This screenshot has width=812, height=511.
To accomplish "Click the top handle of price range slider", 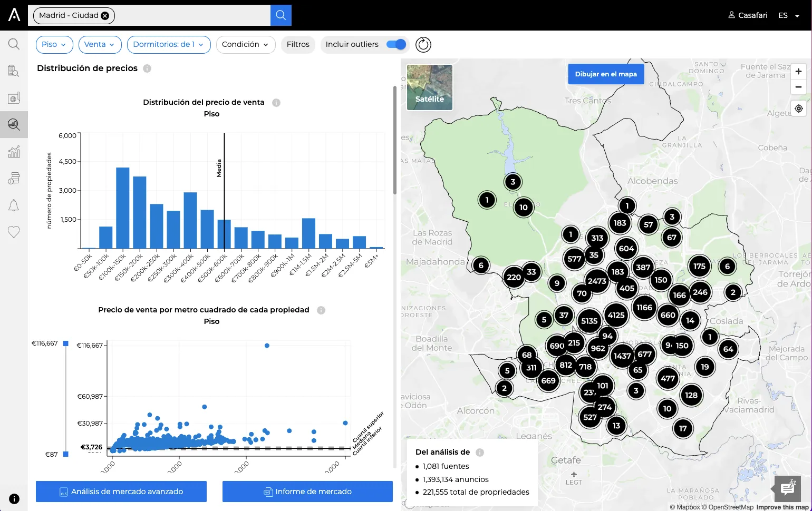I will click(x=66, y=343).
